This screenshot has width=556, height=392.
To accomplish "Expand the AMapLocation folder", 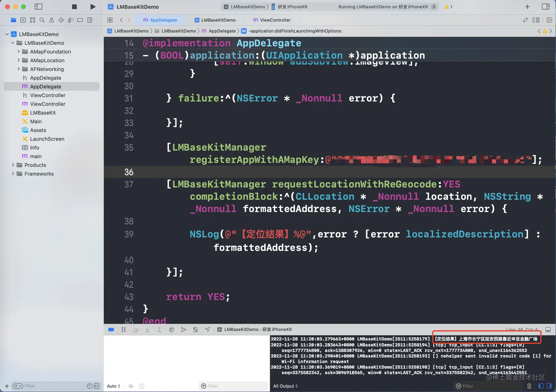I will click(x=18, y=60).
